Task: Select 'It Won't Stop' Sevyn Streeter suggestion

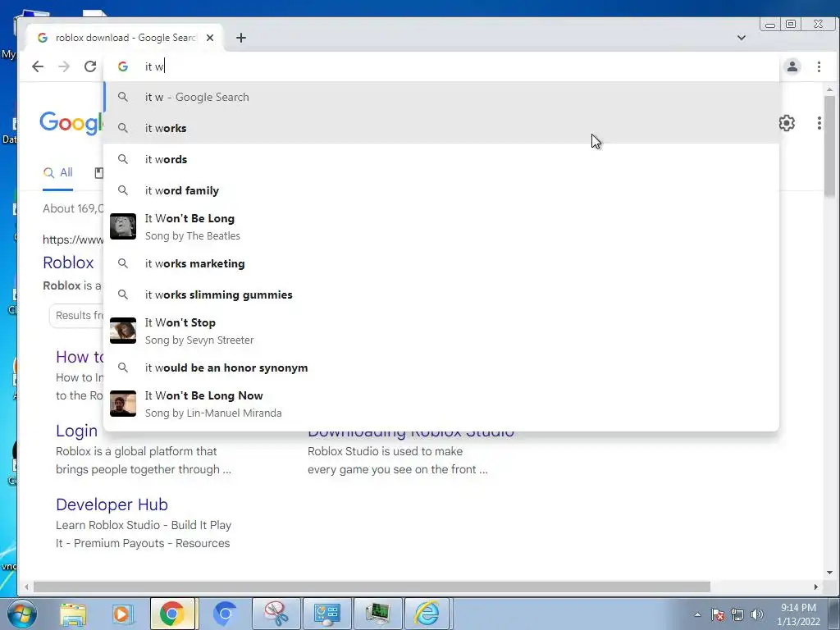Action: click(441, 331)
